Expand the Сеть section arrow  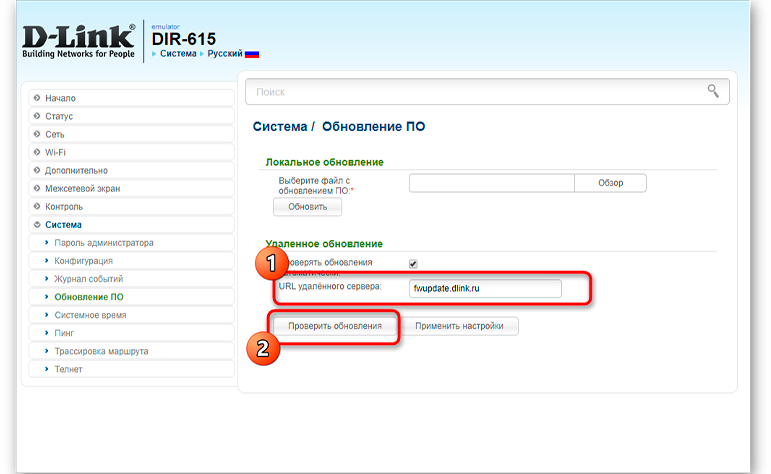tap(37, 134)
